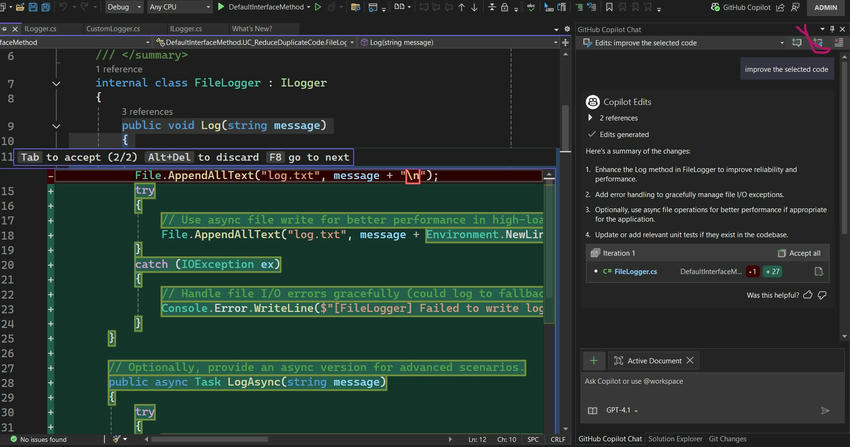Open the Any CPU platform dropdown
Viewport: 850px width, 447px height.
point(175,7)
